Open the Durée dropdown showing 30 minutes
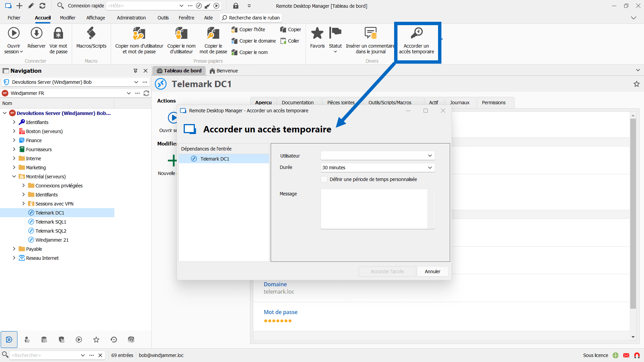This screenshot has width=644, height=362. (x=430, y=168)
